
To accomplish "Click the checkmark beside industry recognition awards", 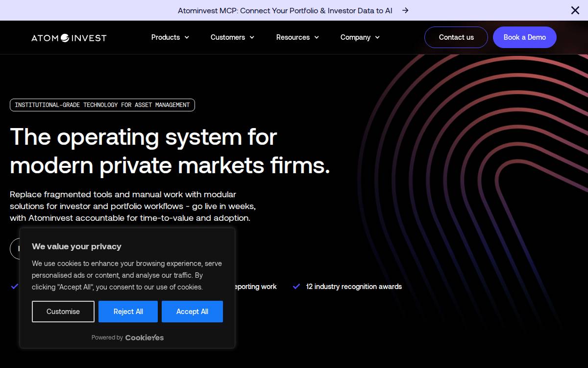I will (296, 287).
